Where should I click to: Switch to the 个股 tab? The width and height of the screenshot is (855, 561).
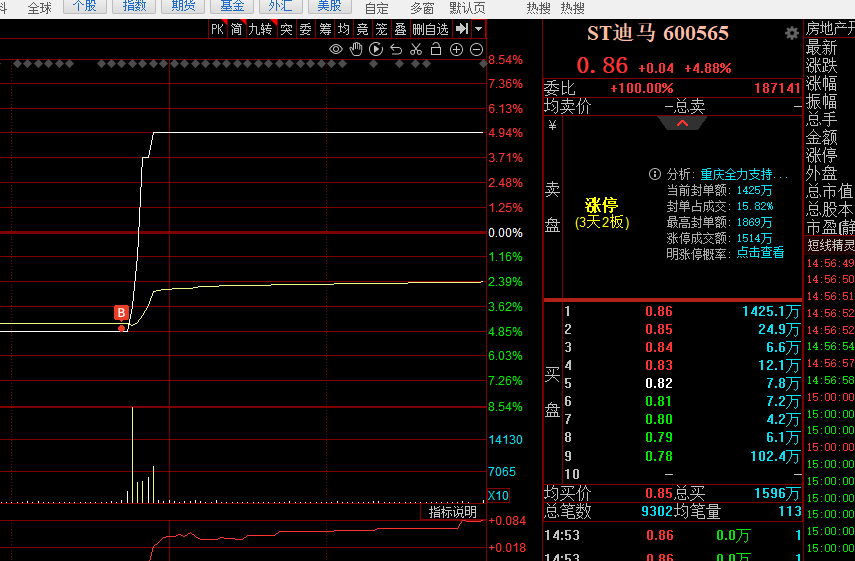point(85,6)
